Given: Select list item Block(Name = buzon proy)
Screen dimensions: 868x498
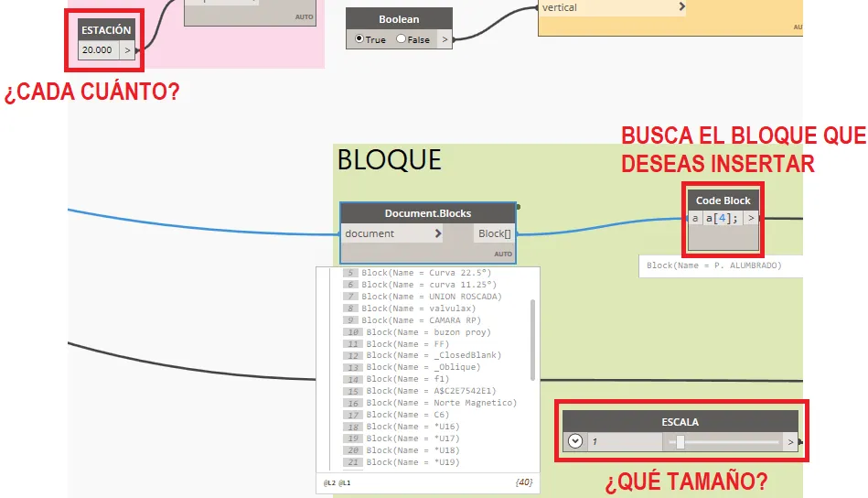Looking at the screenshot, I should pyautogui.click(x=428, y=331).
